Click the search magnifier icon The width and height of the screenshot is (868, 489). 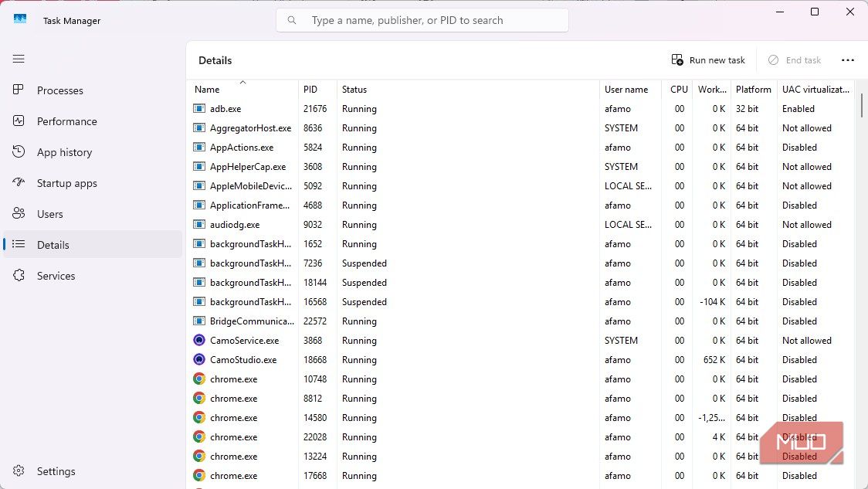click(292, 21)
